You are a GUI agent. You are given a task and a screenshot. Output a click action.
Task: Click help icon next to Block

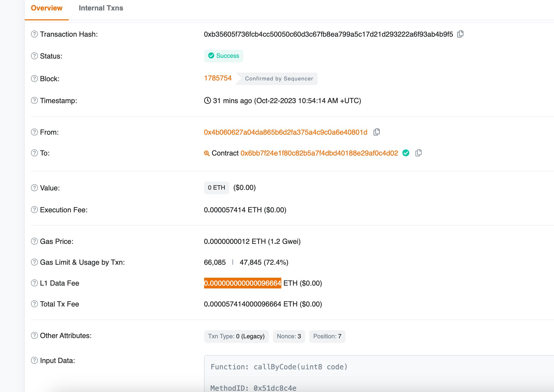tap(34, 79)
